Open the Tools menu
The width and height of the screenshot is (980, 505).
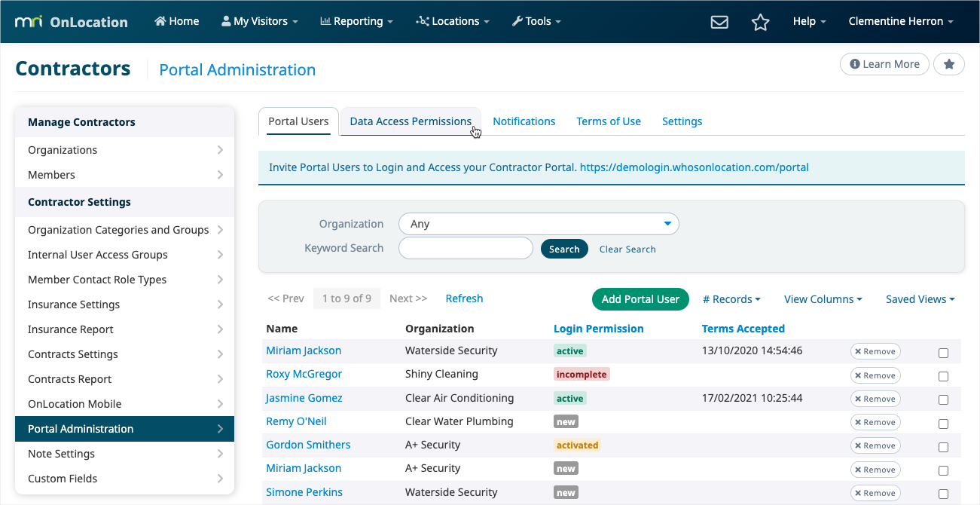tap(536, 21)
